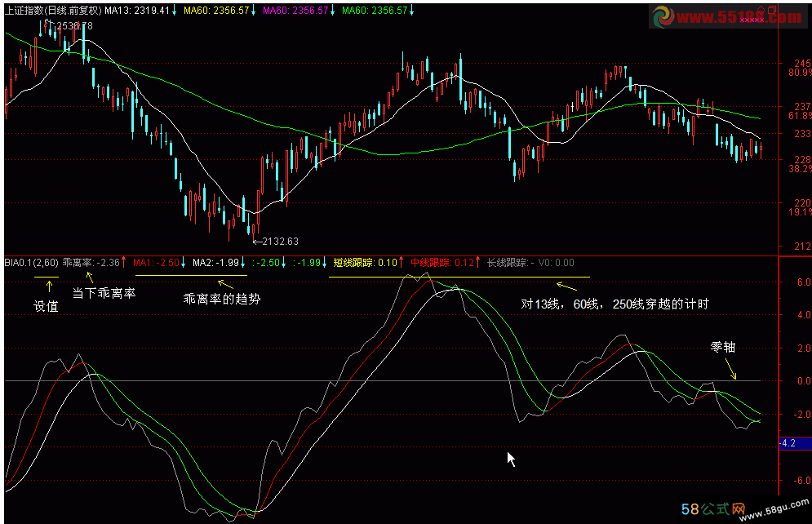Image resolution: width=812 pixels, height=524 pixels.
Task: Open the 58公式网 link at bottom right
Action: tap(714, 510)
